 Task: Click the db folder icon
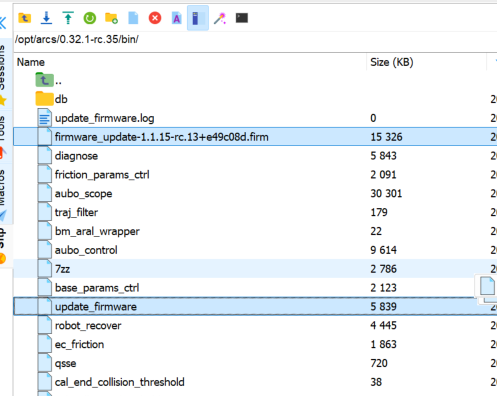[x=44, y=98]
